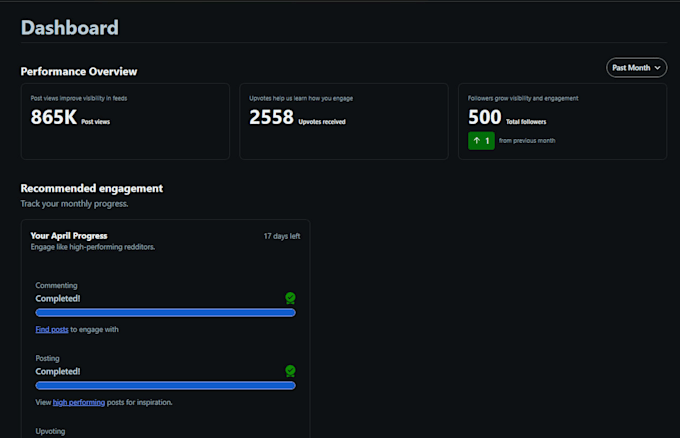Click the 17 days left text
This screenshot has height=438, width=680.
pos(282,236)
